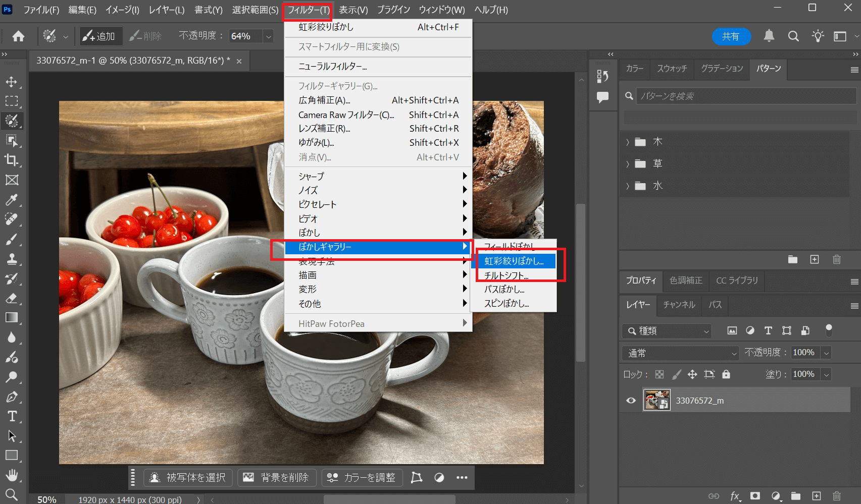Screen dimensions: 861x504
Task: Select the Horizontal Type tool
Action: pos(12,416)
